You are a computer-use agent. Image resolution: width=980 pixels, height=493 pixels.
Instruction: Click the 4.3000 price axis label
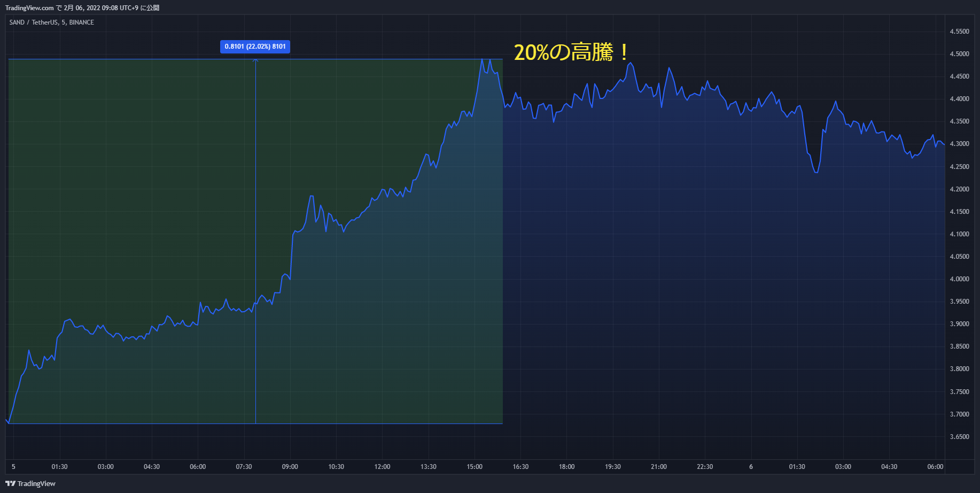click(959, 144)
